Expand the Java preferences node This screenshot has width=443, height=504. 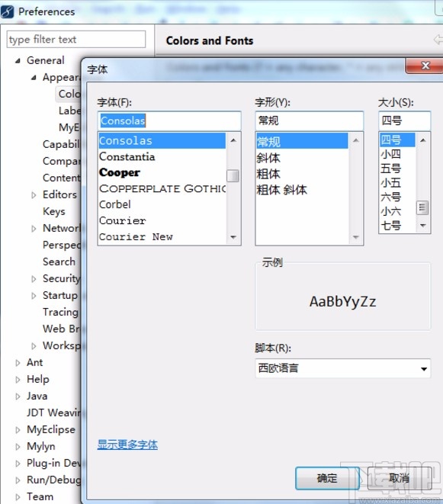[x=18, y=396]
